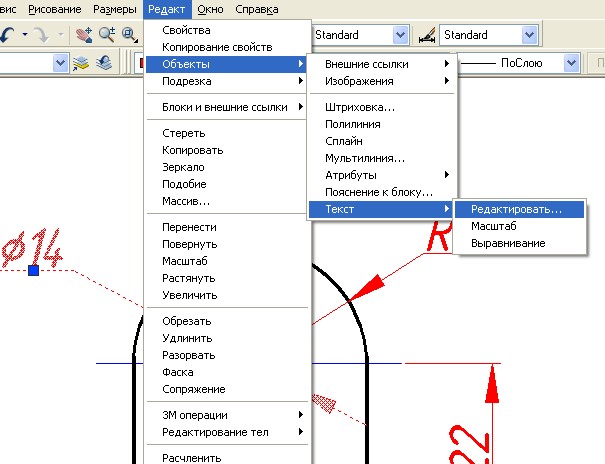Select the Расчленить command
The height and width of the screenshot is (464, 605).
228,458
